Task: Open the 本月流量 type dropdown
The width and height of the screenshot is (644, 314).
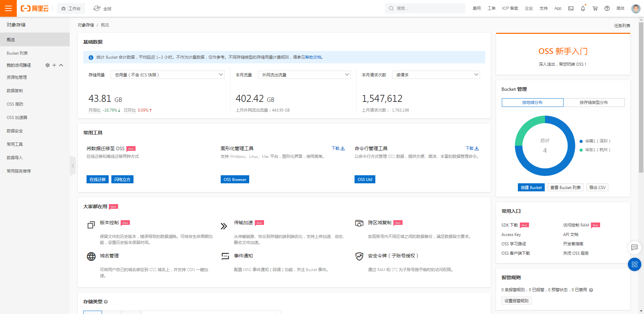Action: [304, 75]
